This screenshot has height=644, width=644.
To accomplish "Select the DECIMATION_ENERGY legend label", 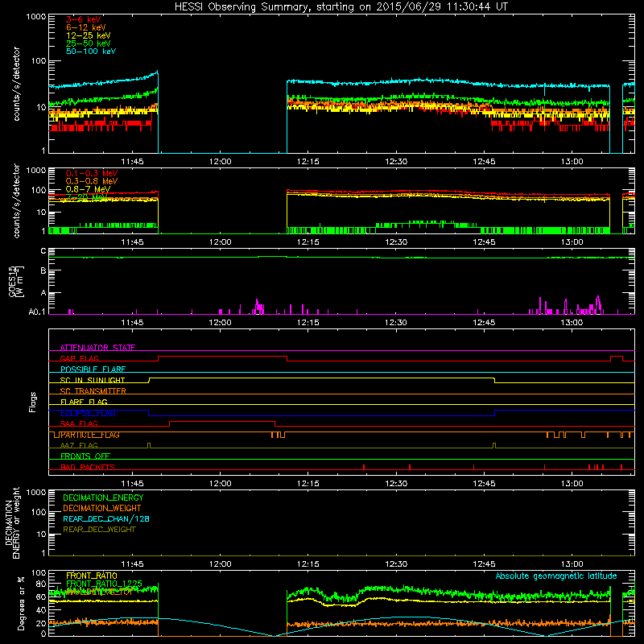I will coord(103,497).
